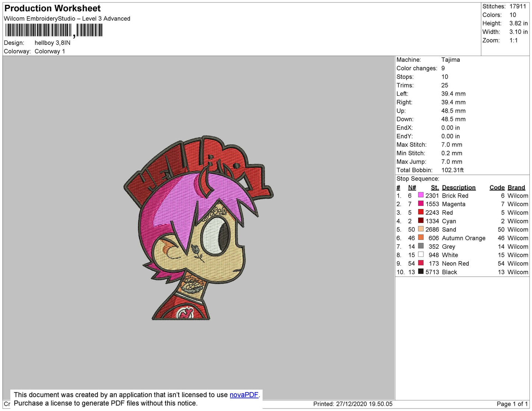Viewport: 532px width, 411px height.
Task: Select the min stitch value "0.2 mm"
Action: [x=452, y=153]
